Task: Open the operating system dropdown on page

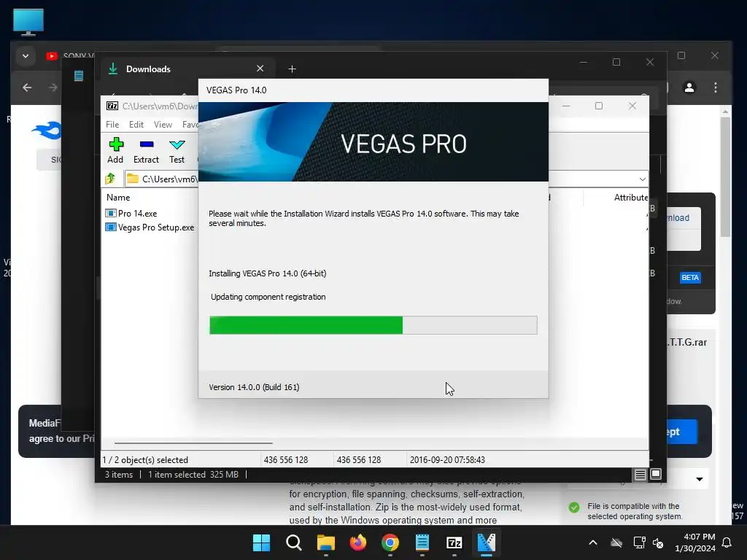Action: point(700,480)
